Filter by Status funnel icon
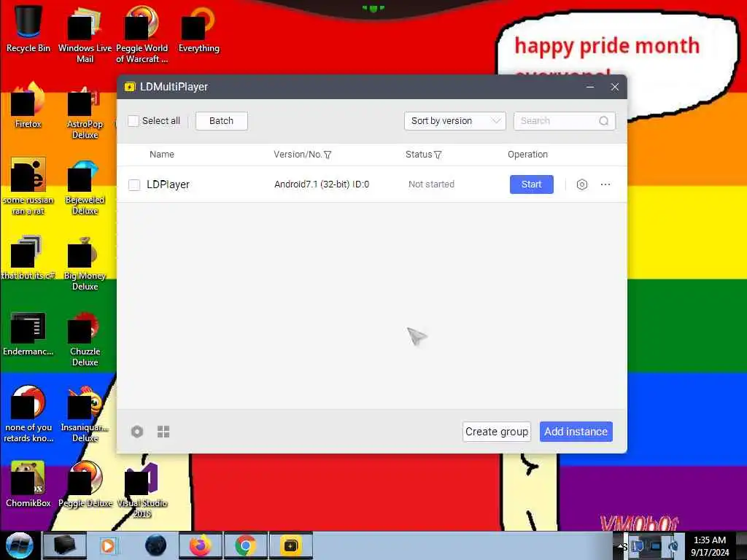The image size is (747, 560). tap(438, 155)
